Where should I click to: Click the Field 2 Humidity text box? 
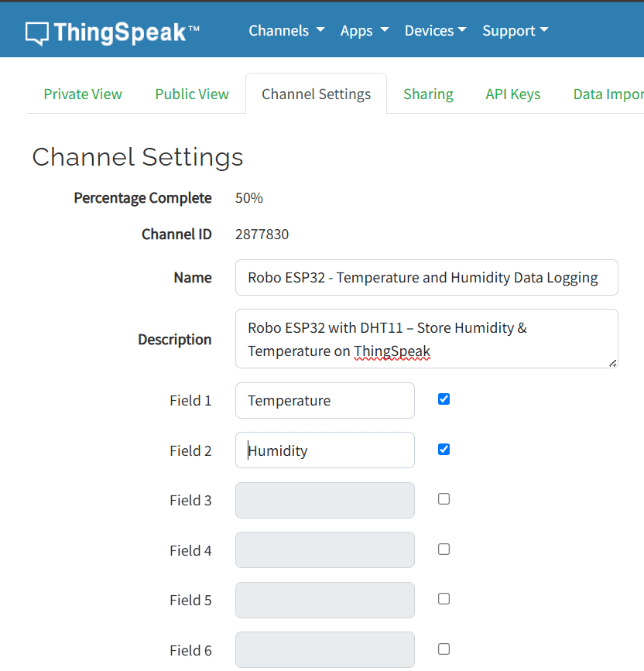click(324, 450)
